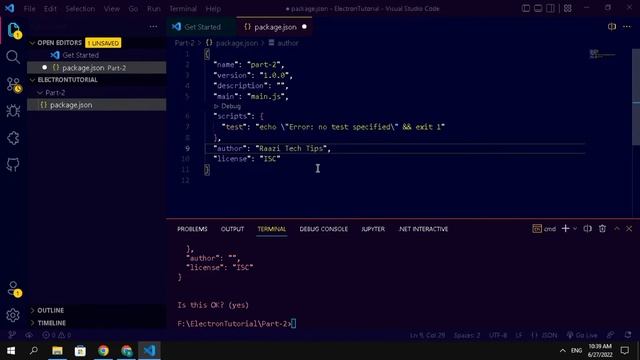Switch to the Problems tab
The height and width of the screenshot is (360, 640).
[x=192, y=229]
